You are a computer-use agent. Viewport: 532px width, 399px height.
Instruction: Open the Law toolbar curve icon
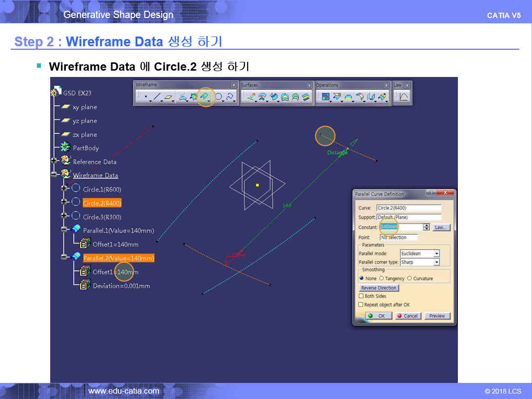pyautogui.click(x=404, y=97)
